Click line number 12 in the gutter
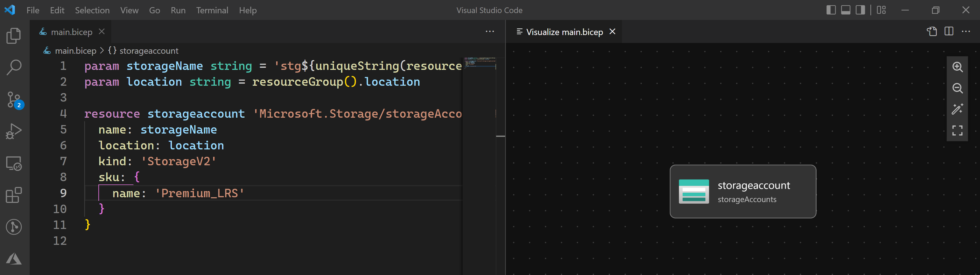Image resolution: width=980 pixels, height=275 pixels. tap(60, 240)
